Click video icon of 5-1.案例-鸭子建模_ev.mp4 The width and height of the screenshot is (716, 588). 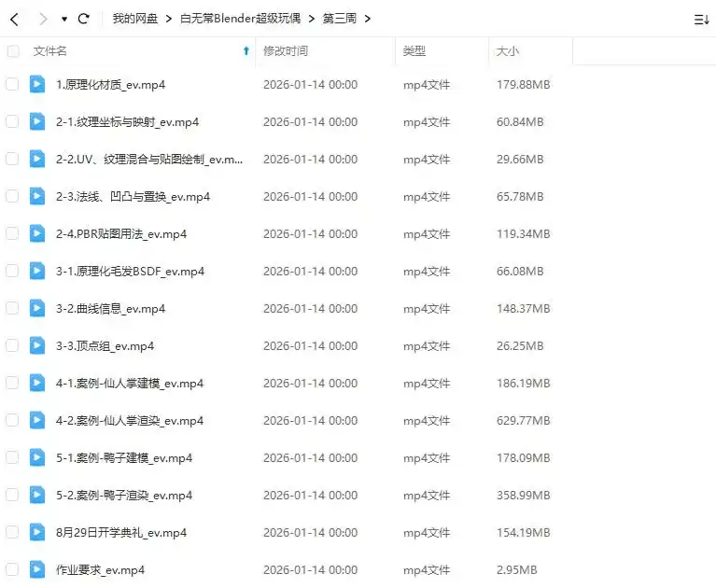(x=37, y=458)
